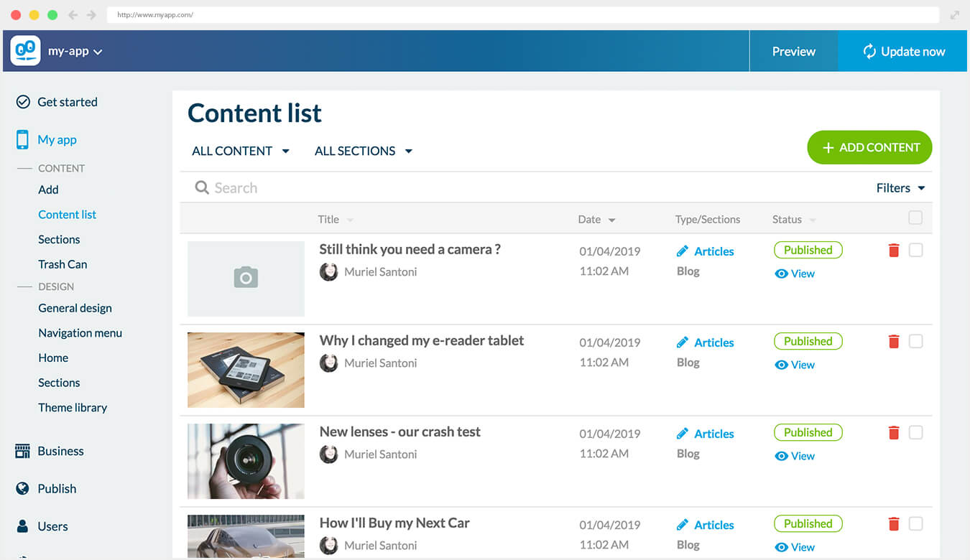Image resolution: width=970 pixels, height=560 pixels.
Task: Check the box for e-reader tablet article
Action: (915, 341)
